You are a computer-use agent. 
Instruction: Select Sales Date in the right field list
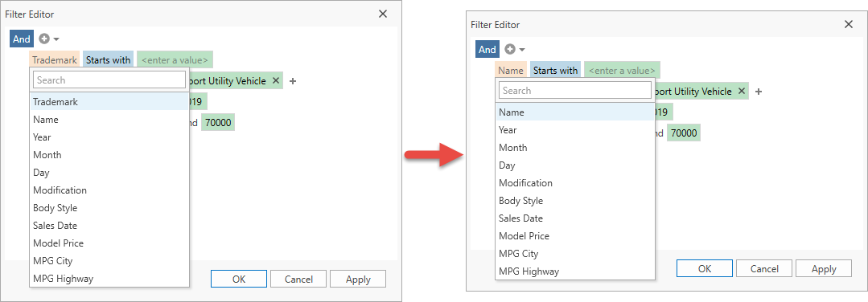[x=575, y=218]
